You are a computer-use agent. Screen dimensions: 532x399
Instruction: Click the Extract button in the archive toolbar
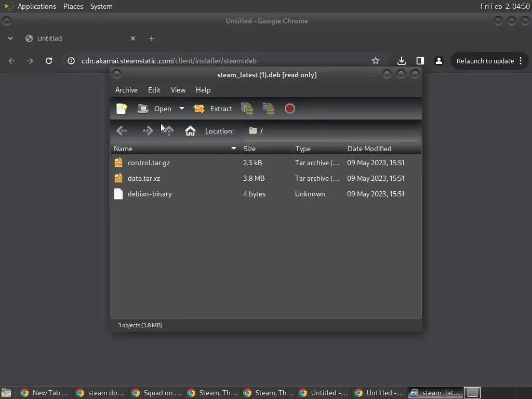point(212,109)
